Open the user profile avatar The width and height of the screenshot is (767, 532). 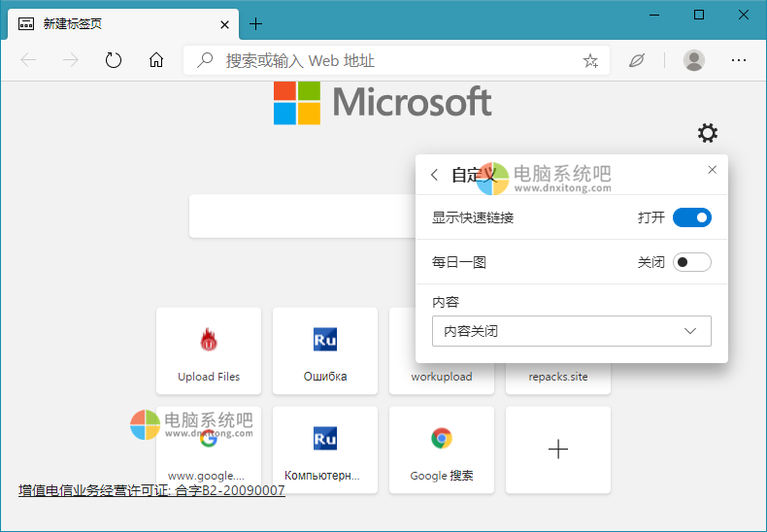[693, 60]
